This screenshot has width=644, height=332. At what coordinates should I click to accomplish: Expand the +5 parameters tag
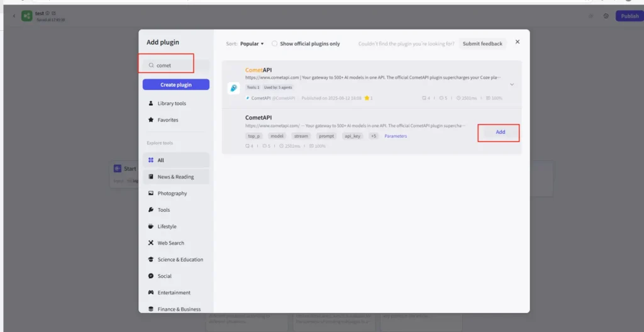point(374,136)
